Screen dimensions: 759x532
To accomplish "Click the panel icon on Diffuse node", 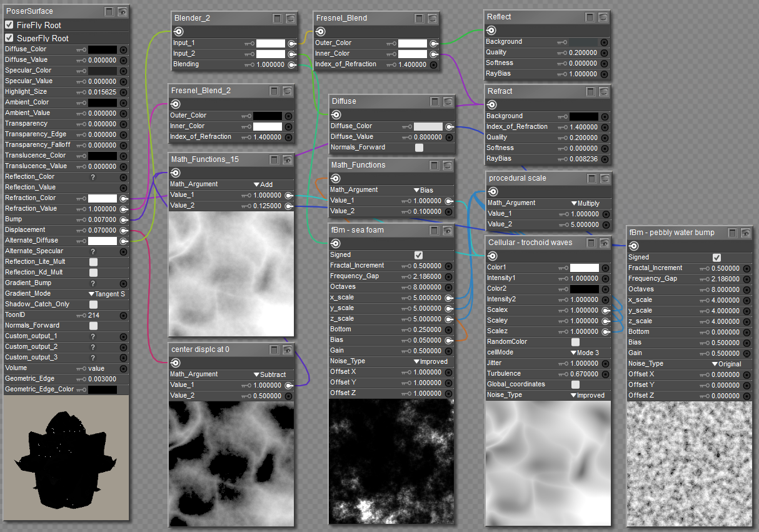I will [x=435, y=102].
